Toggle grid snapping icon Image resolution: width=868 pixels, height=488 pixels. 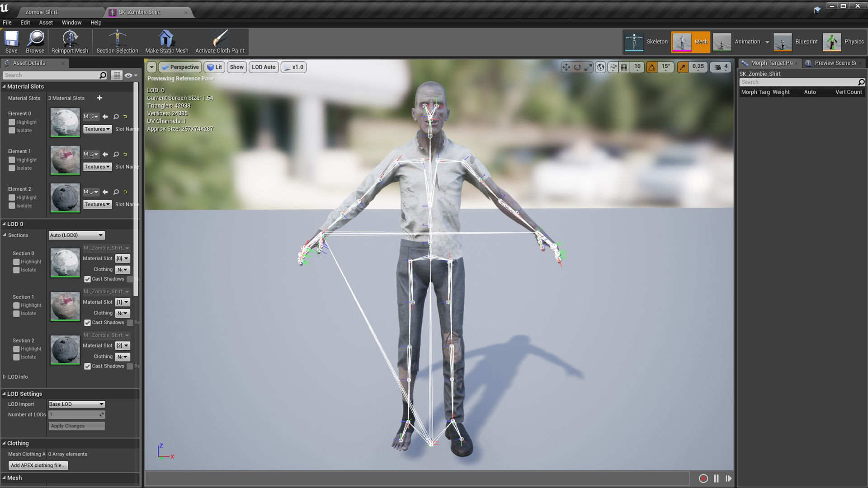pyautogui.click(x=624, y=67)
